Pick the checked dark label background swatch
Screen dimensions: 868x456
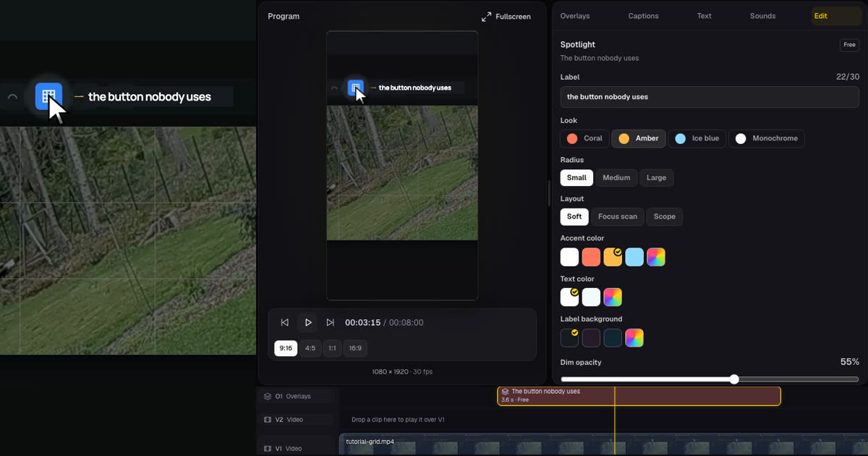(570, 337)
